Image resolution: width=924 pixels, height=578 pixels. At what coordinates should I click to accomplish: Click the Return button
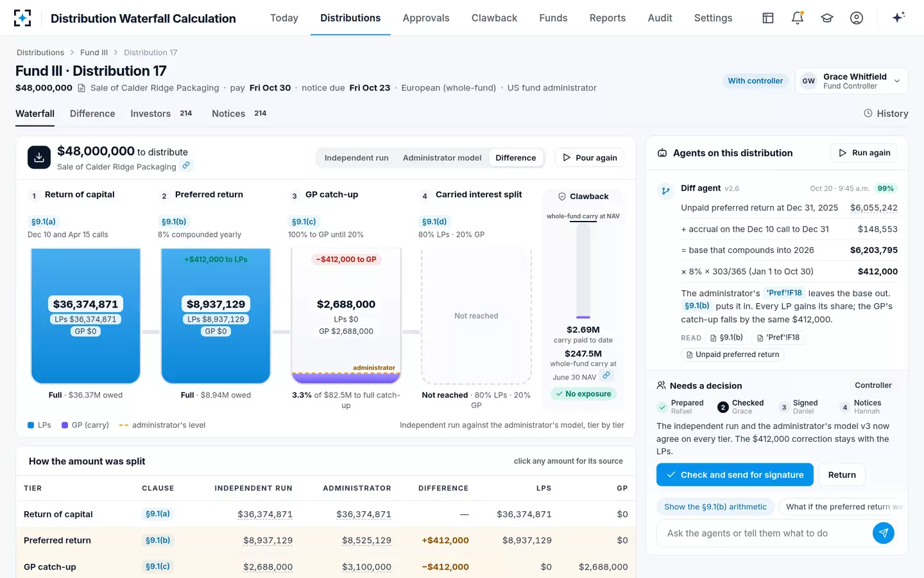[x=842, y=475]
